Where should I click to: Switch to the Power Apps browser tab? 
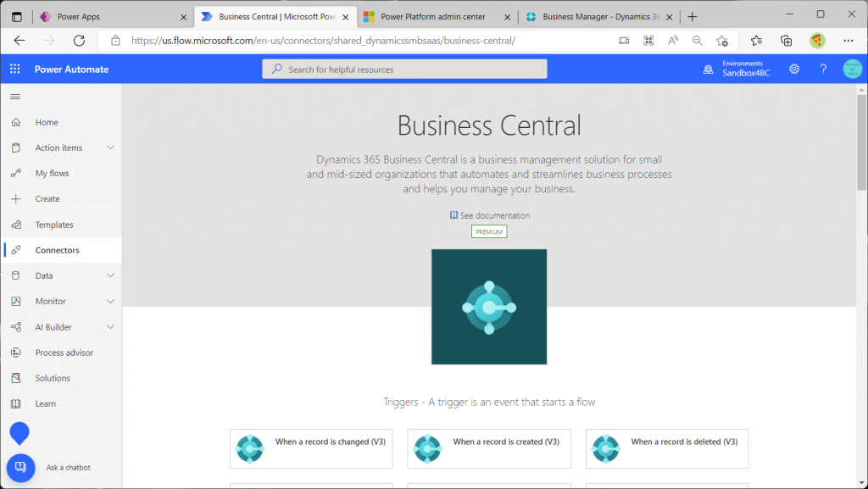point(113,17)
